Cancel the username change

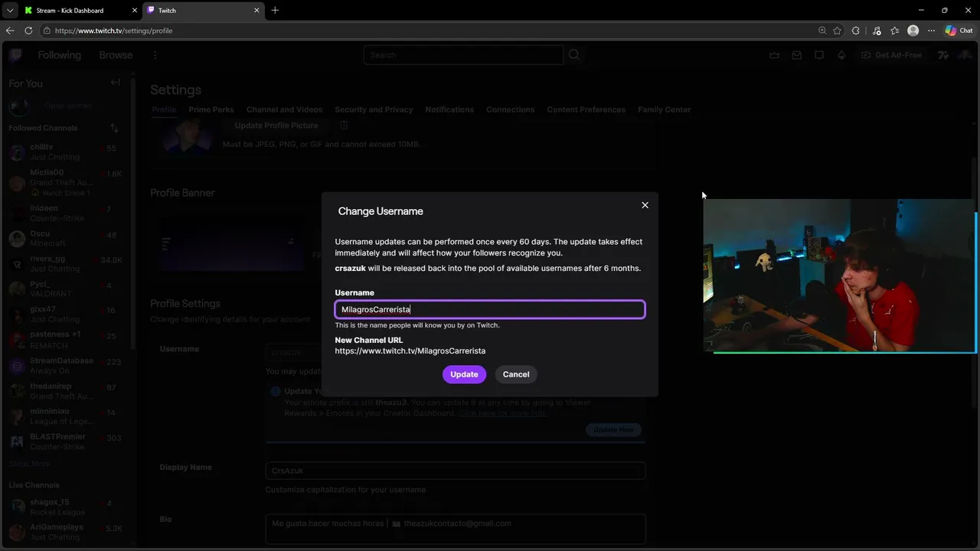(x=516, y=374)
